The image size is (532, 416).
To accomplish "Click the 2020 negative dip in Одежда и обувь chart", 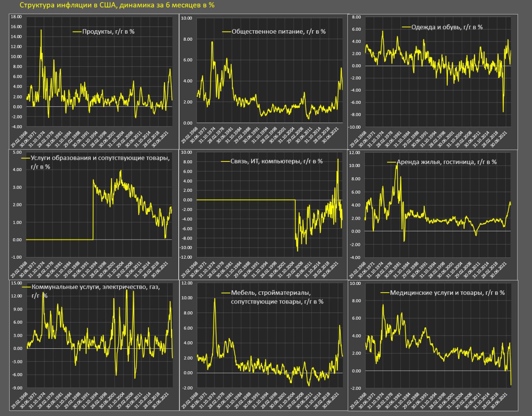I will click(503, 111).
